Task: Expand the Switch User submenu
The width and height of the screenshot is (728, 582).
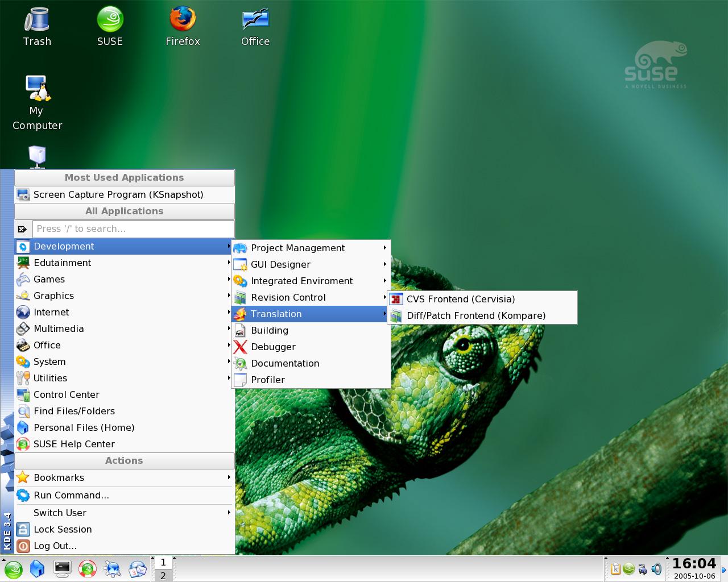Action: (x=125, y=513)
